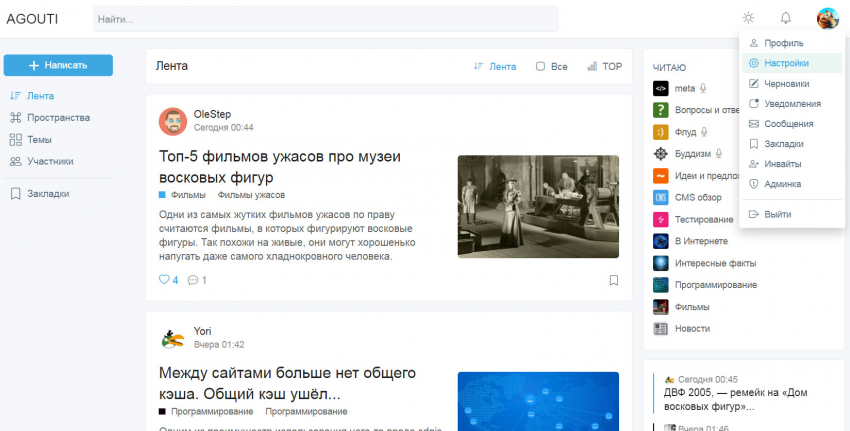Click microphone icon next to meta
Viewport: 850px width, 431px height.
pyautogui.click(x=703, y=88)
